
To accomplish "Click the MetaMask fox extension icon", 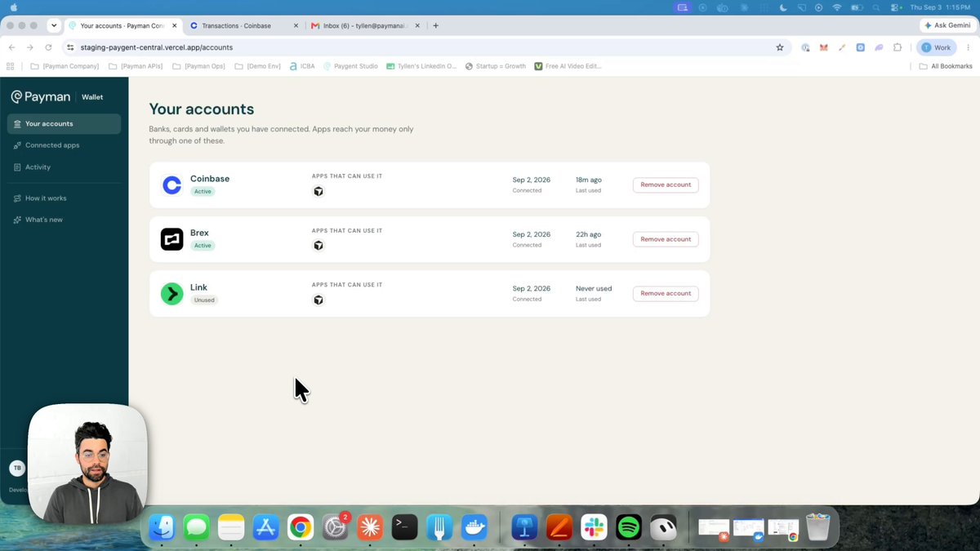I will pyautogui.click(x=823, y=47).
